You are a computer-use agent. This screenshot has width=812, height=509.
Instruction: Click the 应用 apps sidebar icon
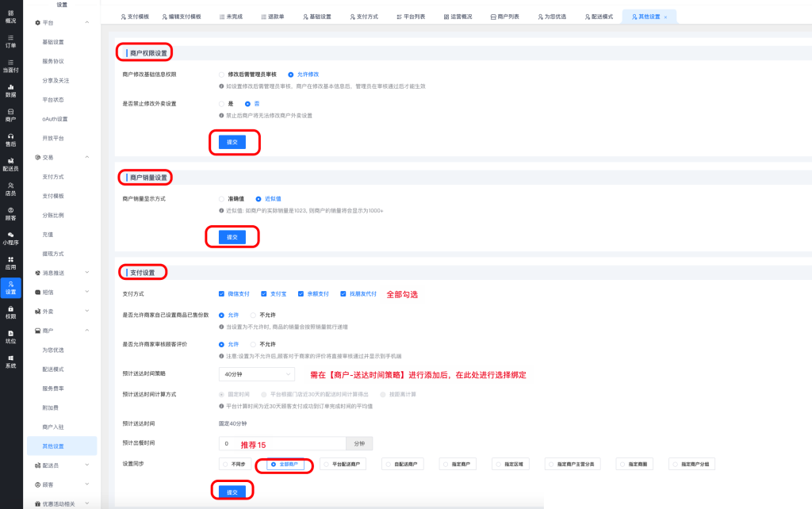pyautogui.click(x=10, y=262)
